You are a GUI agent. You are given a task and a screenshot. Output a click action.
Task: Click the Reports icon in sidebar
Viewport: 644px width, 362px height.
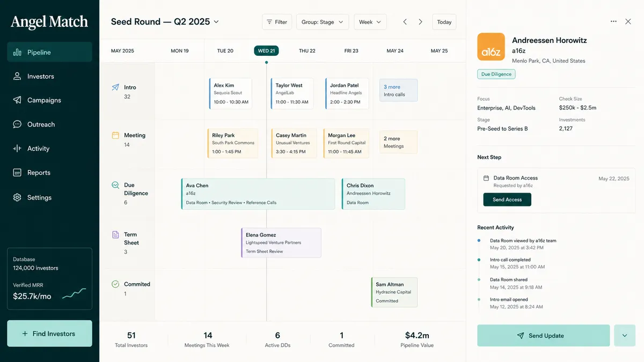click(17, 173)
